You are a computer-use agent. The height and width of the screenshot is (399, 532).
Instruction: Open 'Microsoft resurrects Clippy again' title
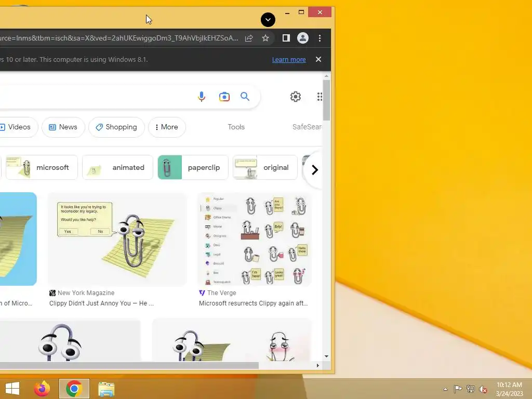[253, 303]
